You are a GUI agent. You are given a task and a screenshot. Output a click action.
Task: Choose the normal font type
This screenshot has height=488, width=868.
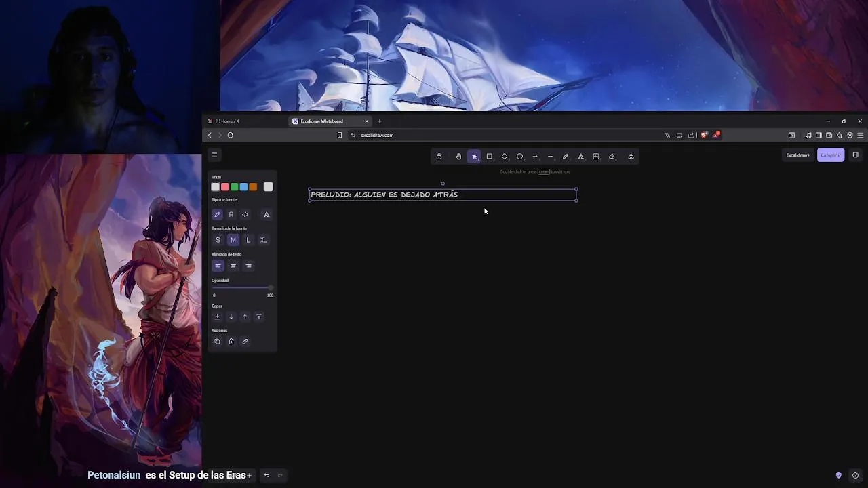231,215
